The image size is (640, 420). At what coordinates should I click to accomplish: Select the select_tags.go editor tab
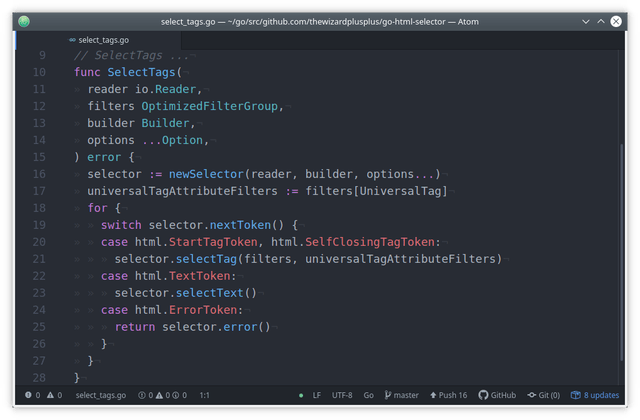[x=98, y=40]
